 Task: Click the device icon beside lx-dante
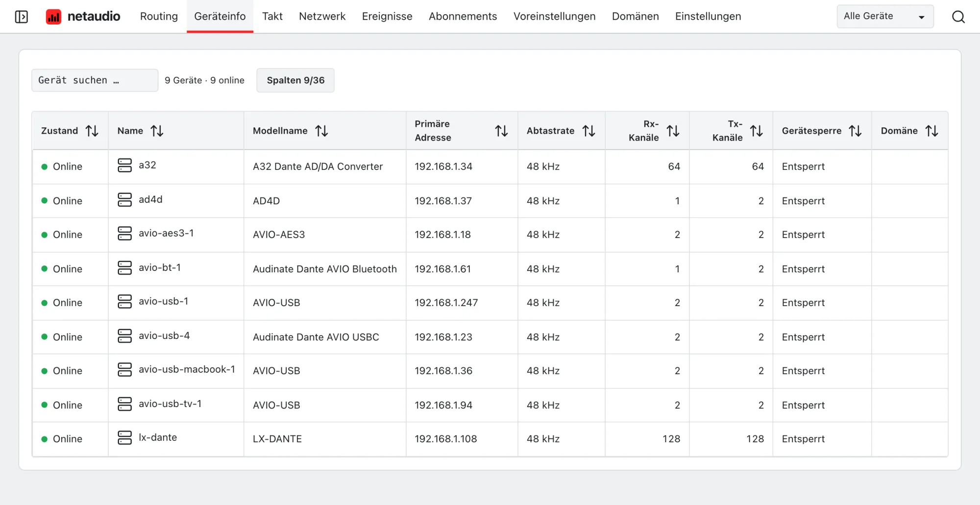pos(125,438)
